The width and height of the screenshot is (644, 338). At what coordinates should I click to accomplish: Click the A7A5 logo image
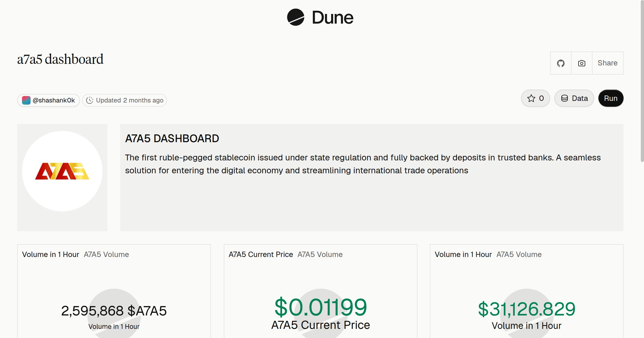pyautogui.click(x=62, y=171)
